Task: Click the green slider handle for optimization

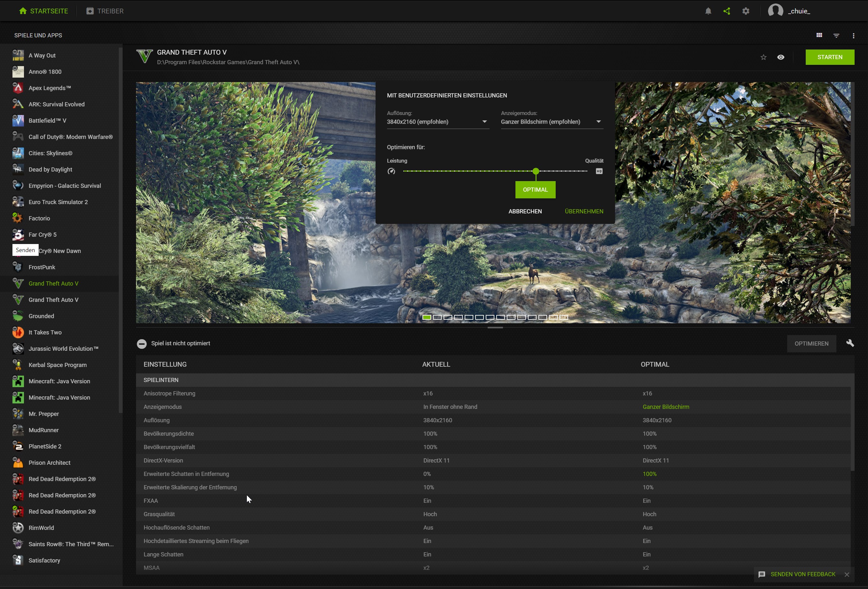Action: (x=536, y=171)
